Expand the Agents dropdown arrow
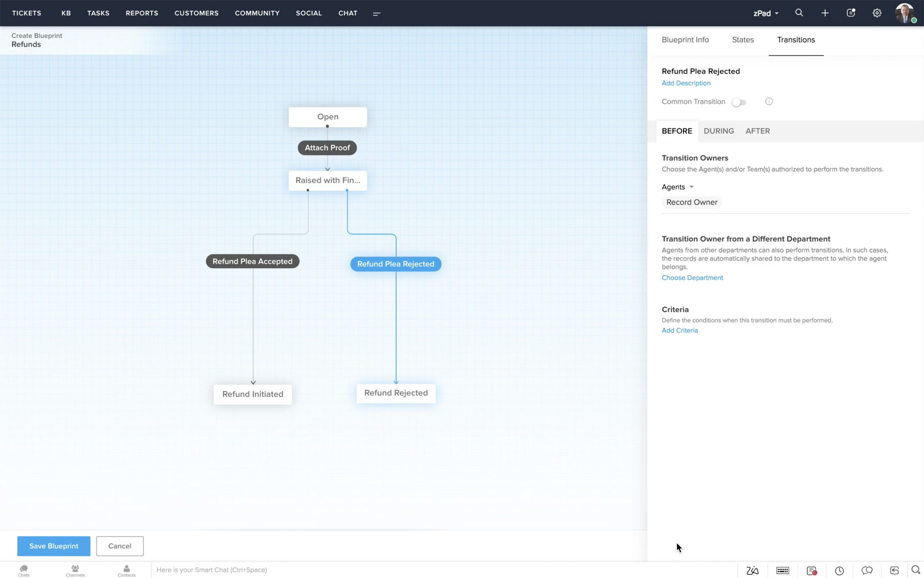 click(x=691, y=187)
